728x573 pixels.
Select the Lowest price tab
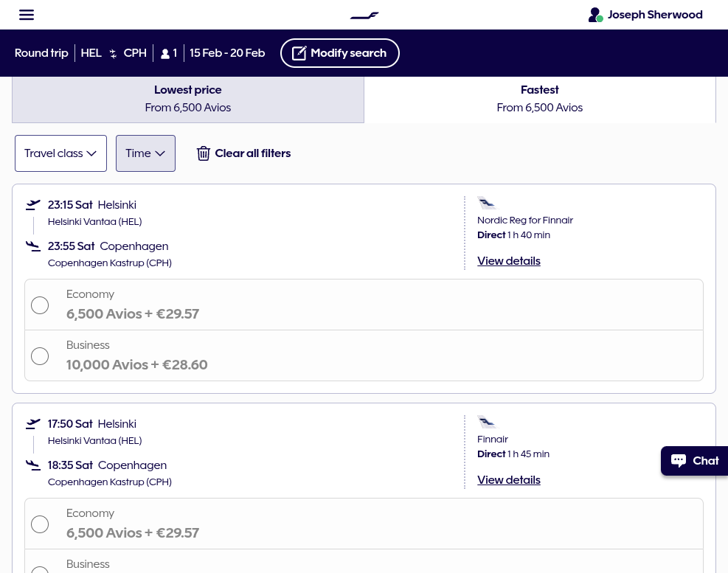point(188,99)
